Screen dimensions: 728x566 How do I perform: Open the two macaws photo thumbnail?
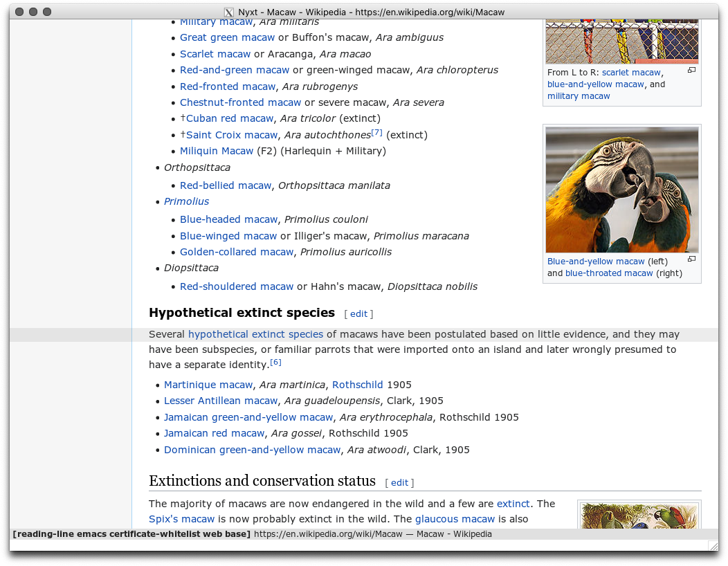coord(621,190)
